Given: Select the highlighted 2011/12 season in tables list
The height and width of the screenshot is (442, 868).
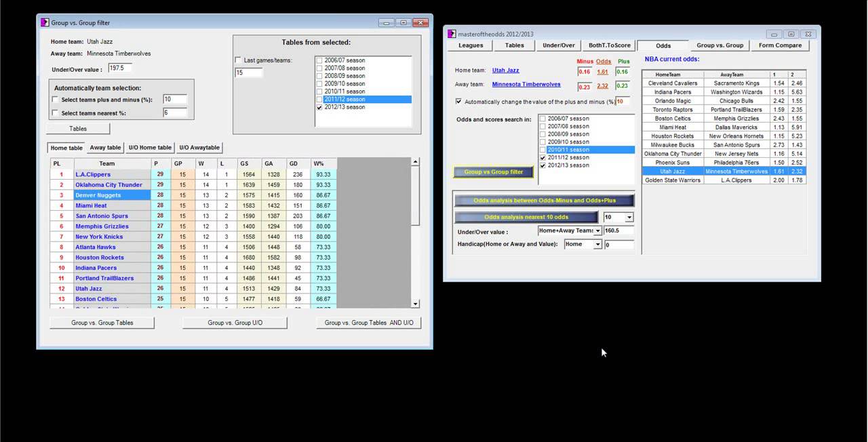Looking at the screenshot, I should pyautogui.click(x=363, y=100).
